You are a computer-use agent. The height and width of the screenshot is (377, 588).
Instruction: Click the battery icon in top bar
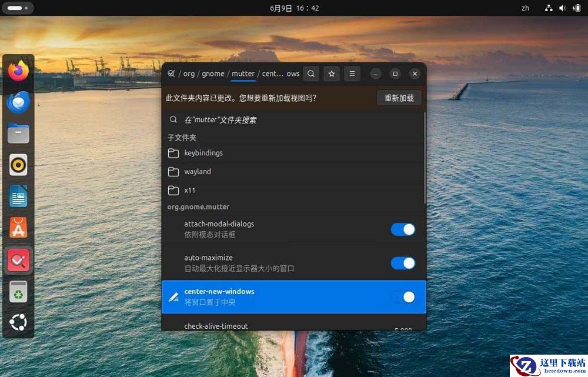coord(577,8)
